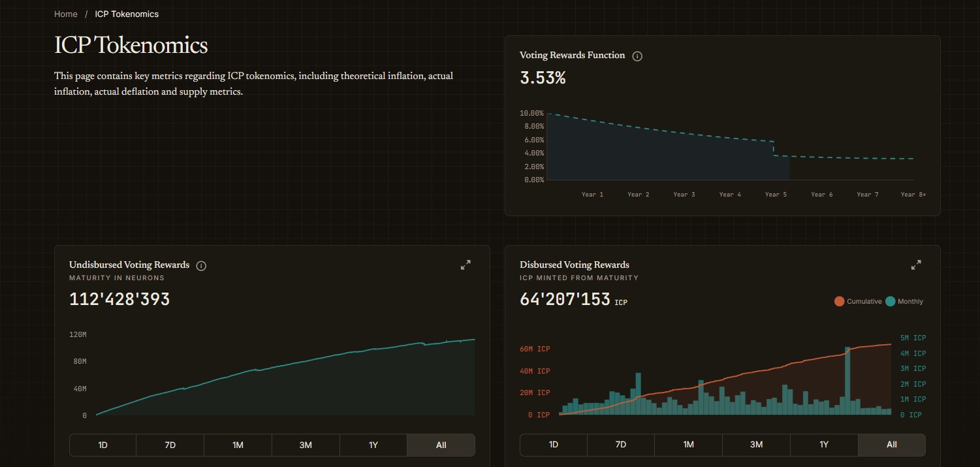Click the ICP MINTED FROM MATURITY subtitle
Image resolution: width=980 pixels, height=467 pixels.
coord(579,278)
